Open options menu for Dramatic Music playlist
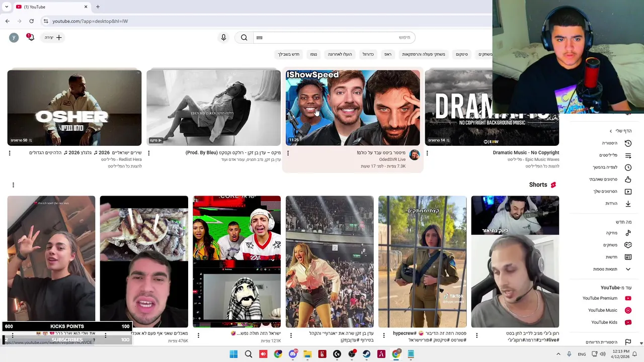 (x=427, y=153)
